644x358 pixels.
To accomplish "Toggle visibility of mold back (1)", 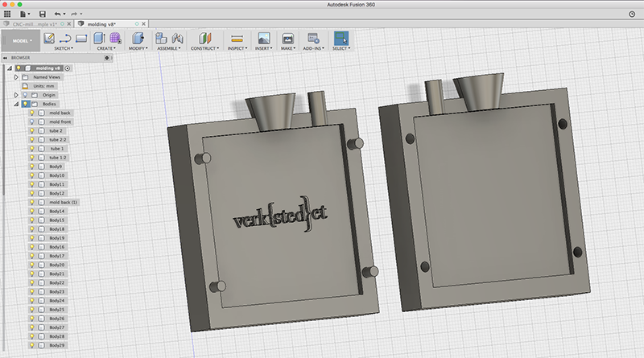I will (x=31, y=203).
